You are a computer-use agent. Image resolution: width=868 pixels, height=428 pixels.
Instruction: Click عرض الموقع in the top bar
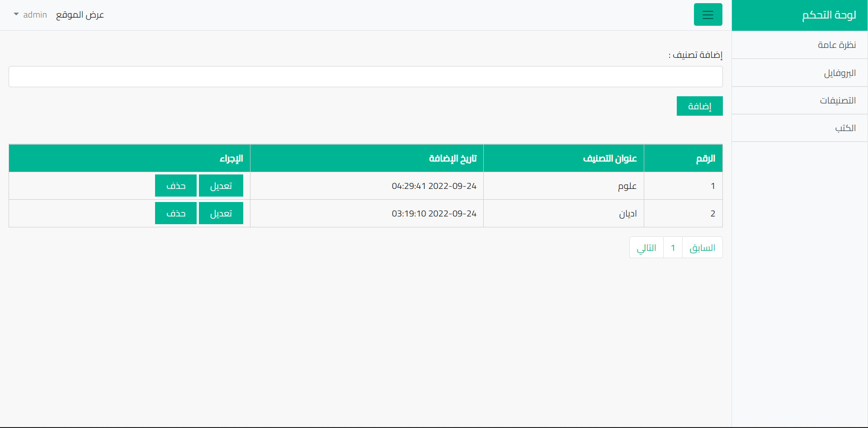80,15
